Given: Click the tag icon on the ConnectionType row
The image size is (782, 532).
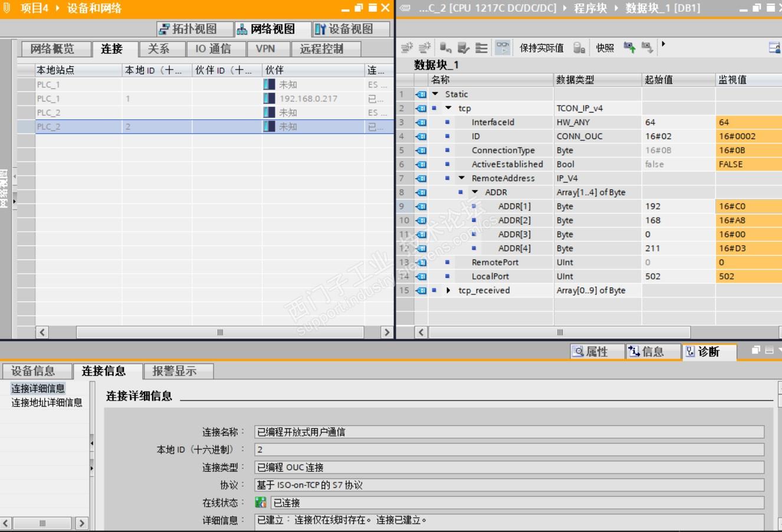Looking at the screenshot, I should [421, 150].
